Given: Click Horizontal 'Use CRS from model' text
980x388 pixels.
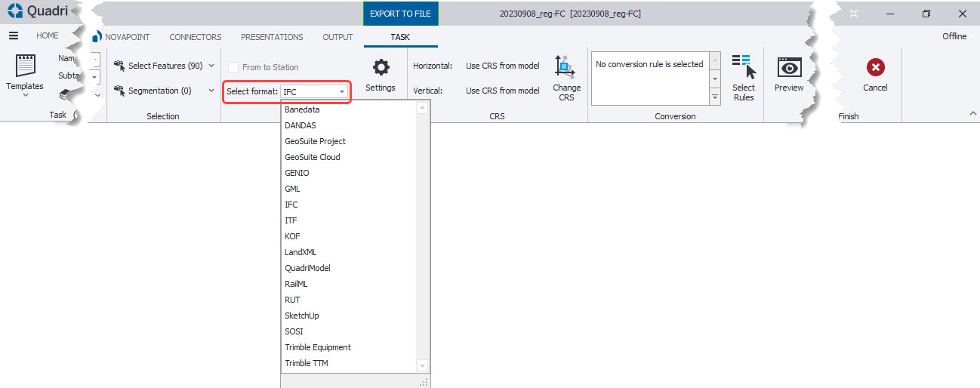Looking at the screenshot, I should pyautogui.click(x=503, y=66).
